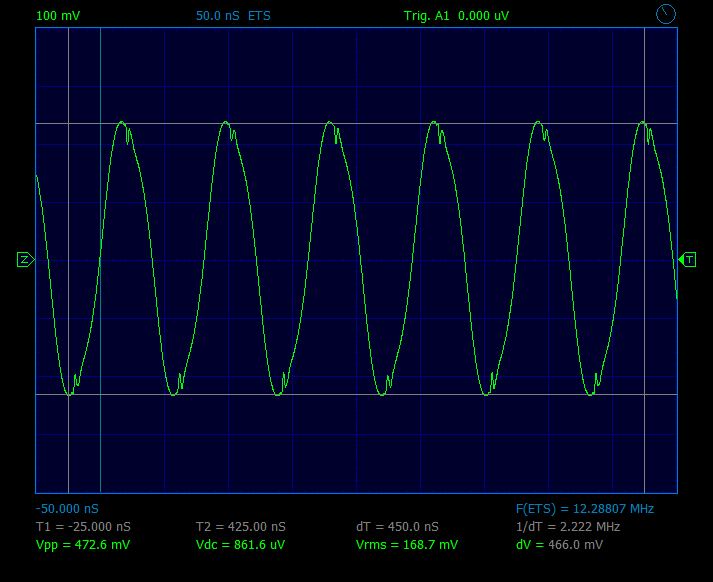Select the T1 vertical time cursor line

69,260
